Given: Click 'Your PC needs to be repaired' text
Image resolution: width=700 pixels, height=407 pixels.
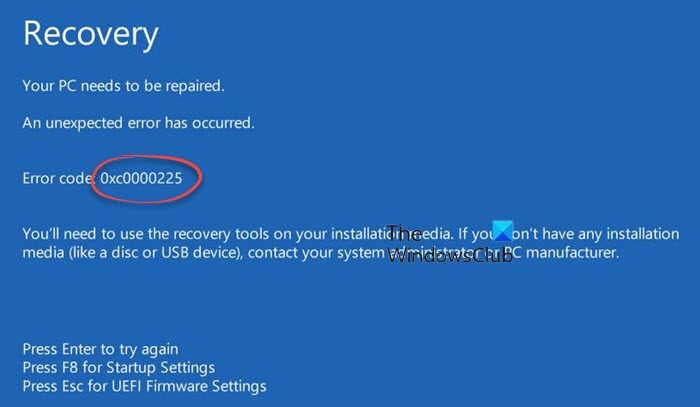Looking at the screenshot, I should click(124, 85).
